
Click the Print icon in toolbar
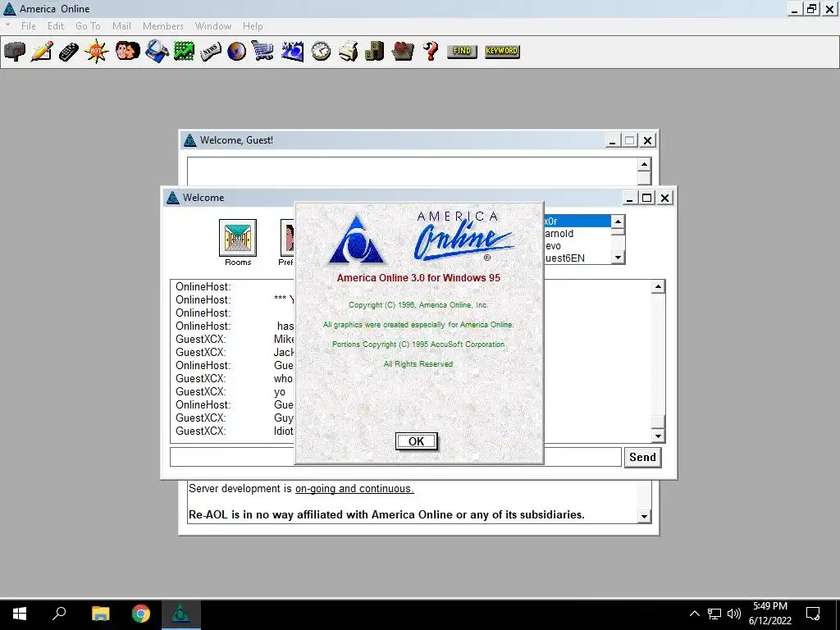[348, 52]
